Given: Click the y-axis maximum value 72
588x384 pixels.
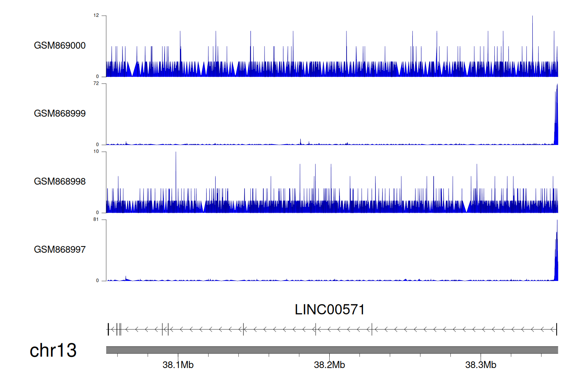Looking at the screenshot, I should click(x=96, y=83).
